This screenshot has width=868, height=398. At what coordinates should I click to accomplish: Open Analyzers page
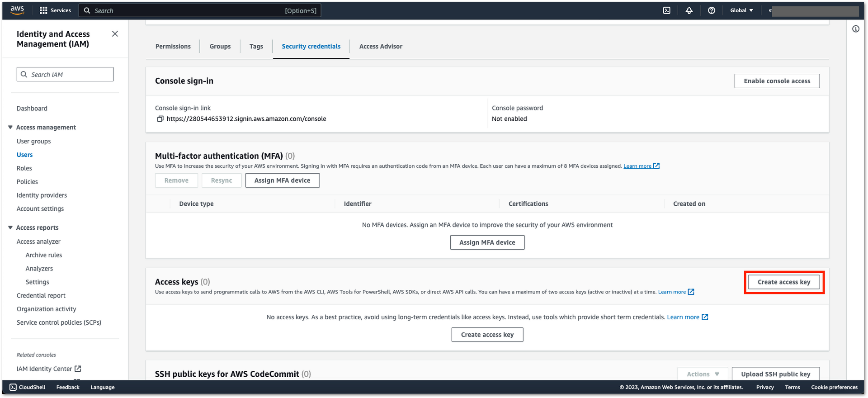39,269
